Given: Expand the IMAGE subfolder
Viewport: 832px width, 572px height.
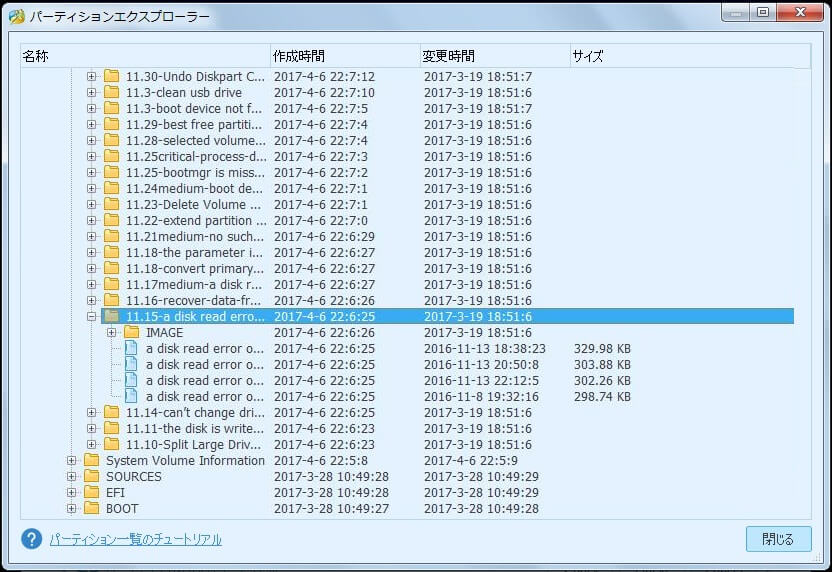Looking at the screenshot, I should 111,333.
